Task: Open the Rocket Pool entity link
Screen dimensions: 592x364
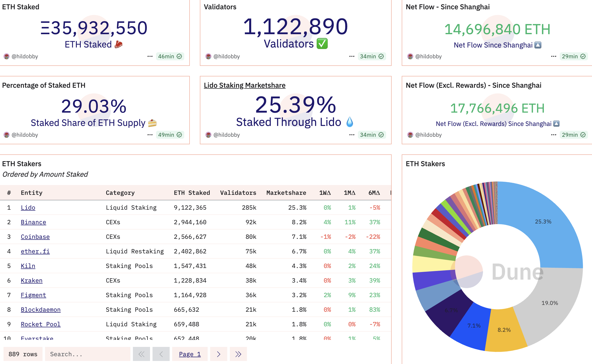Action: (x=40, y=324)
